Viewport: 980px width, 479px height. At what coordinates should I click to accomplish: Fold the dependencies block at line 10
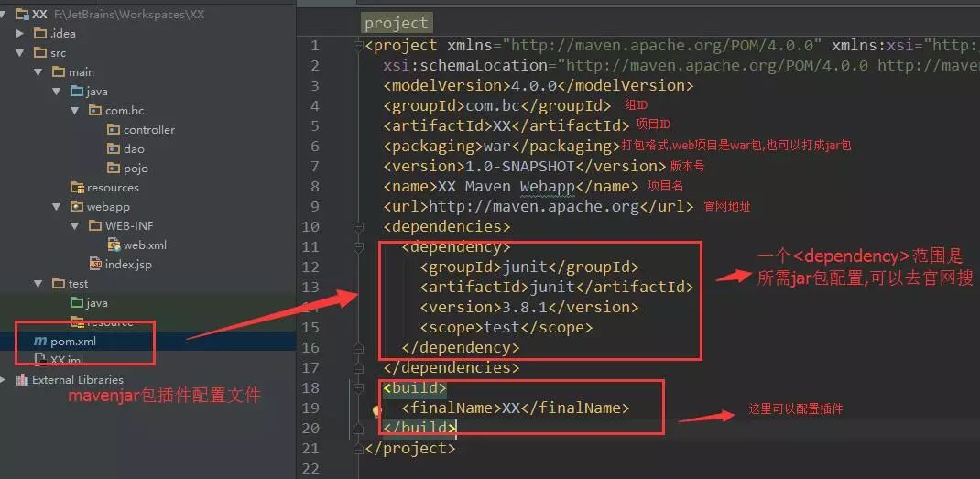[x=358, y=226]
